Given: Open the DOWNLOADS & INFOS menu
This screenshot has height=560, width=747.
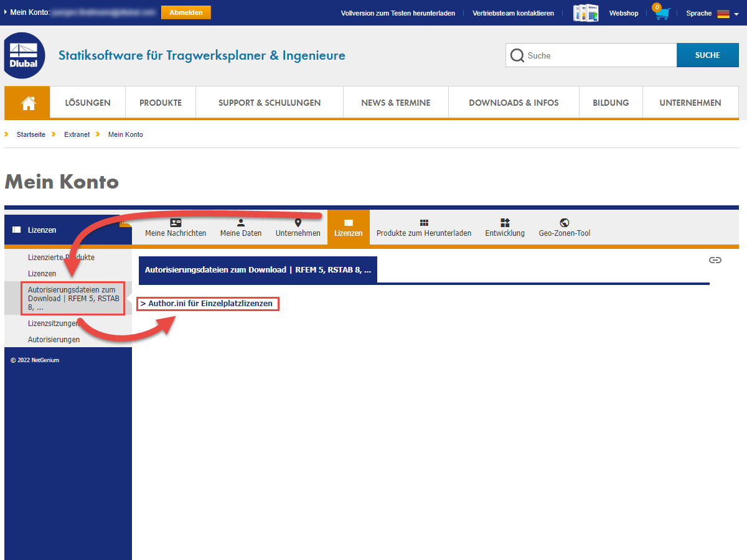Looking at the screenshot, I should click(x=513, y=102).
